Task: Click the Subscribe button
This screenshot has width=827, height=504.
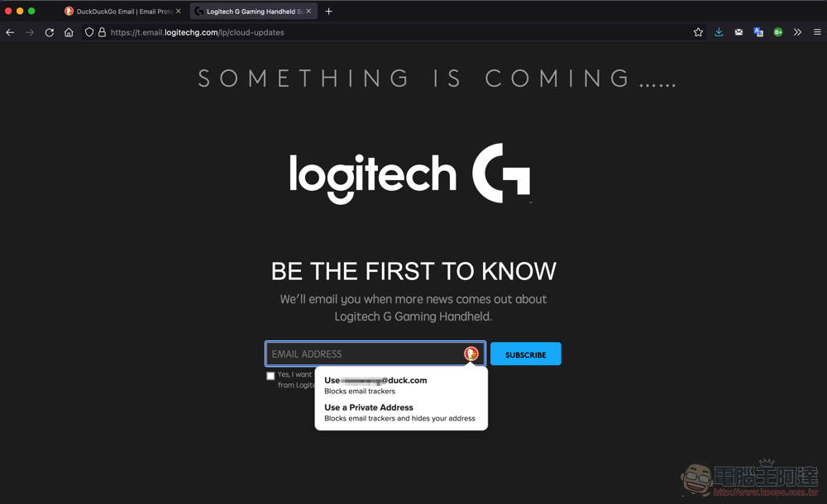Action: [526, 354]
